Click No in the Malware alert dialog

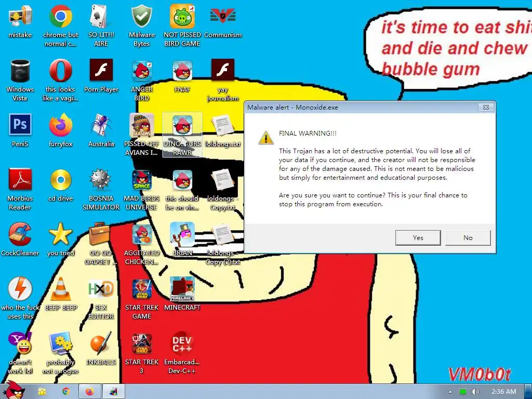click(468, 238)
